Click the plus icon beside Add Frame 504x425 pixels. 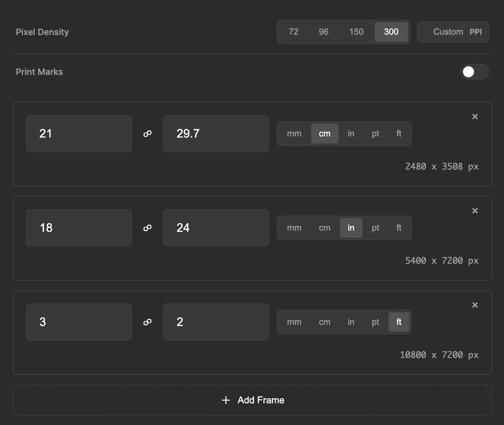[226, 400]
